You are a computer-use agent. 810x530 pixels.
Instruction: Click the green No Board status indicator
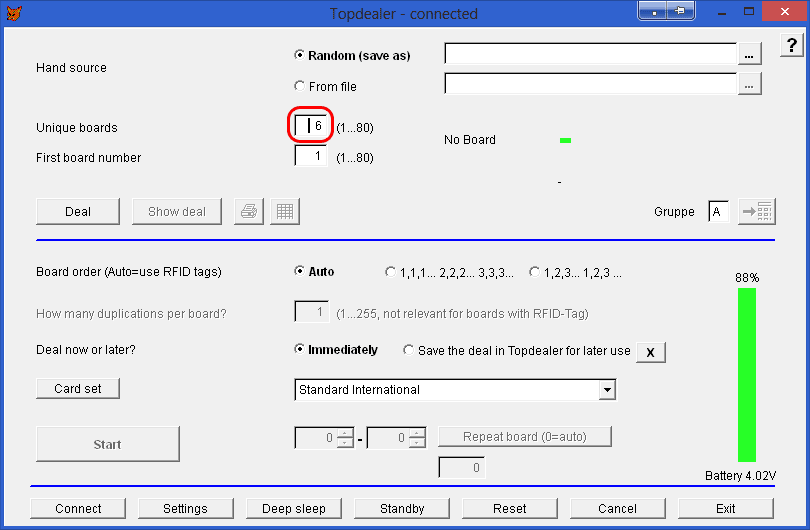click(x=565, y=140)
